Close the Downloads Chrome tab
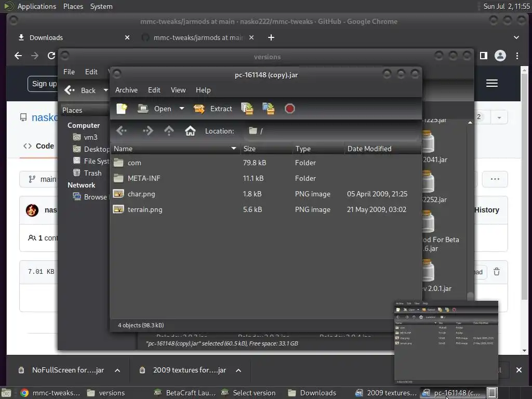 pyautogui.click(x=127, y=37)
